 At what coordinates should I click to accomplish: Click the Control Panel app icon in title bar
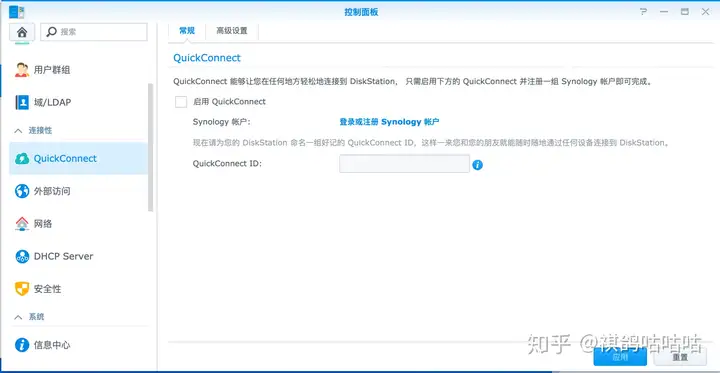[x=17, y=12]
